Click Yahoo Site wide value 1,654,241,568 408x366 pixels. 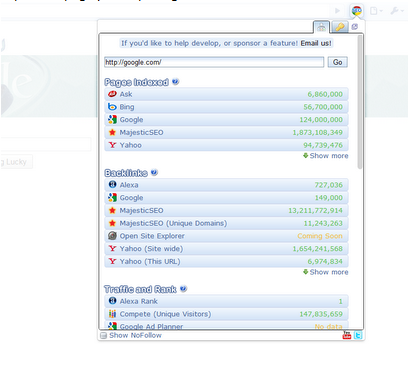pos(318,249)
